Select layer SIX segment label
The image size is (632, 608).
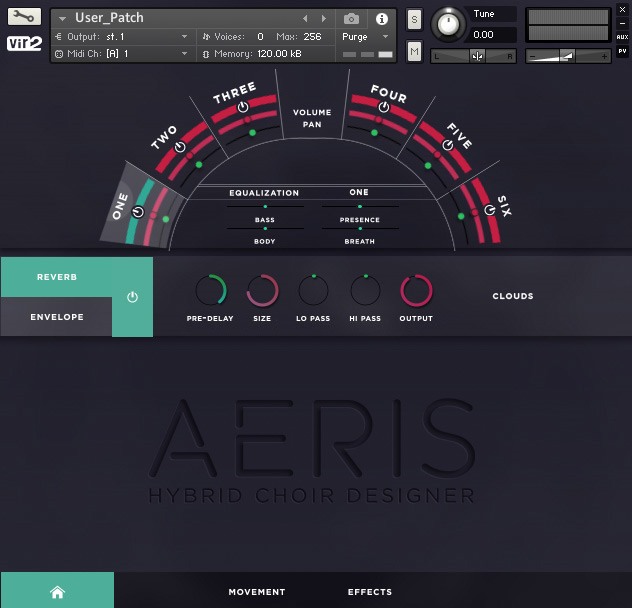(x=504, y=206)
